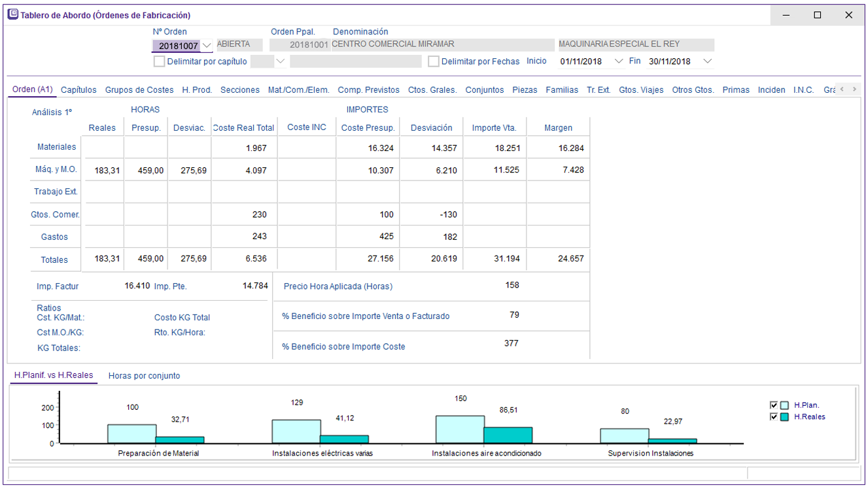The image size is (868, 487).
Task: Open the Grupos de Costes tab
Action: pos(139,90)
